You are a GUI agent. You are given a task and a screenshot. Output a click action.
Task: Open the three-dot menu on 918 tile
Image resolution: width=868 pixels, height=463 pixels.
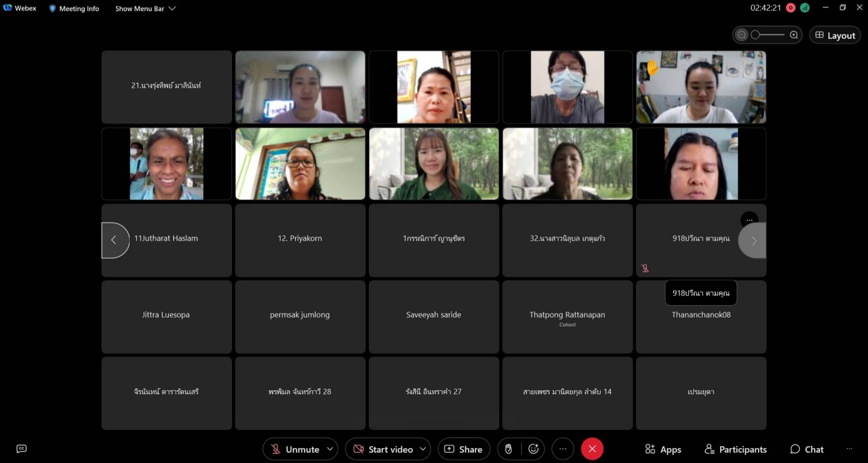click(x=749, y=220)
